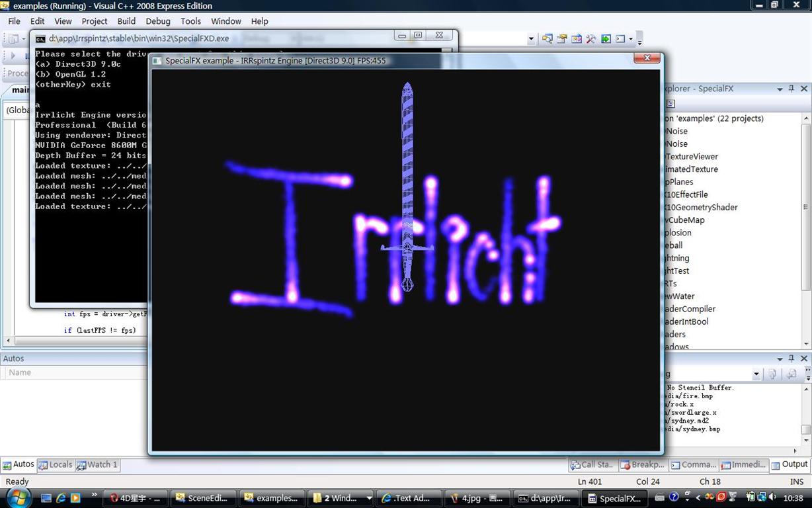
Task: Select the Fireball project in Solution Explorer
Action: coord(673,245)
